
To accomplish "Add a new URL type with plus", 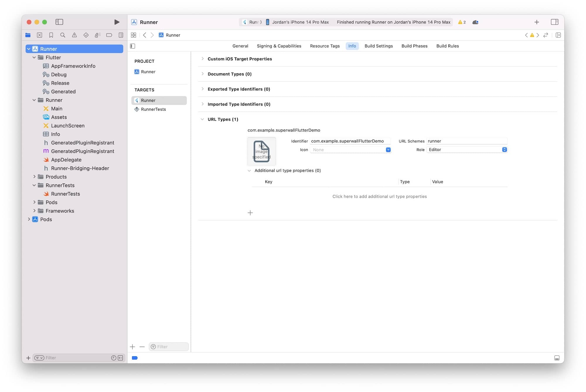I will point(250,213).
